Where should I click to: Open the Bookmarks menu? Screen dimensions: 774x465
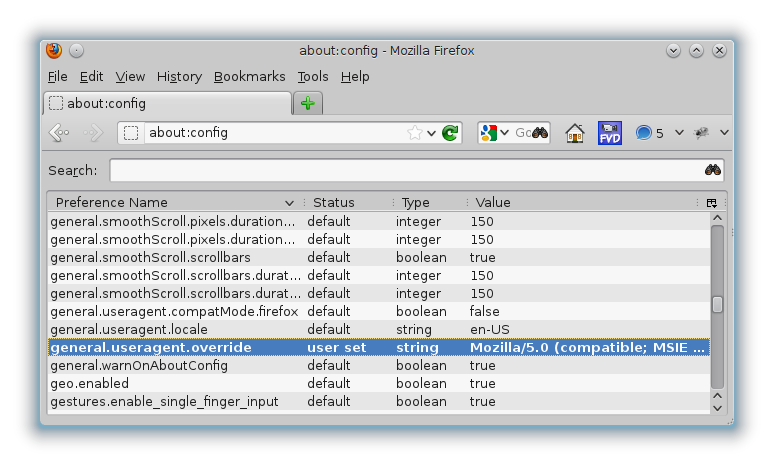(249, 76)
